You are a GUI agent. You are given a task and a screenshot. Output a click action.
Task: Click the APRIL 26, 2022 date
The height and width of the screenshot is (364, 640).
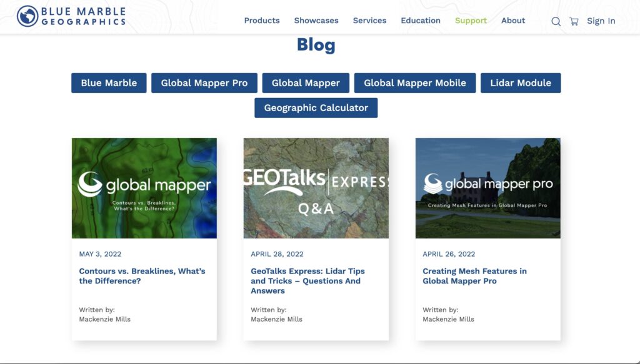tap(449, 254)
